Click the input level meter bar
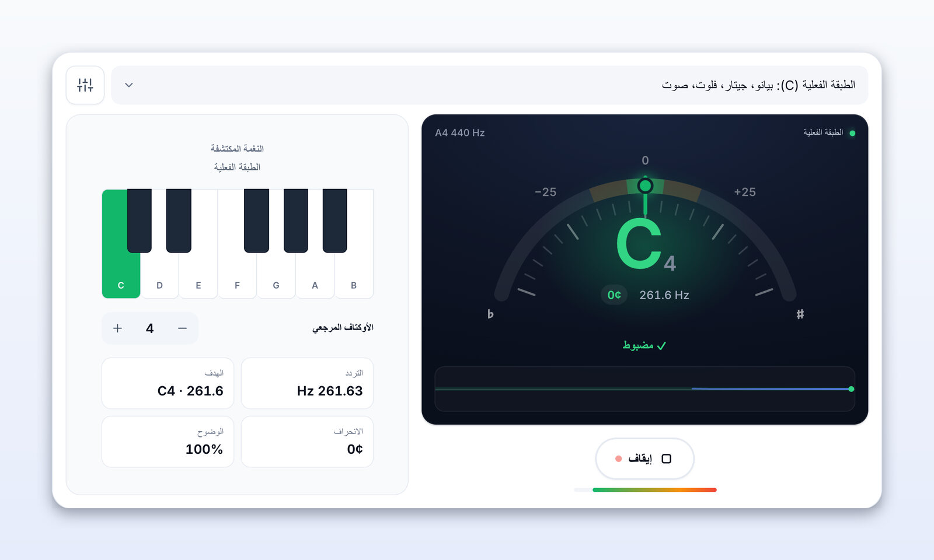 tap(645, 490)
